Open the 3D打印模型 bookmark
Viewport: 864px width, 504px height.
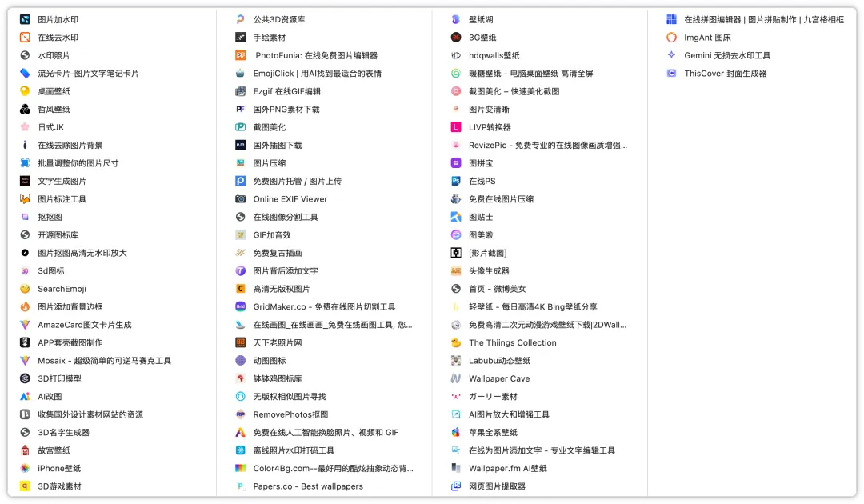(x=59, y=378)
